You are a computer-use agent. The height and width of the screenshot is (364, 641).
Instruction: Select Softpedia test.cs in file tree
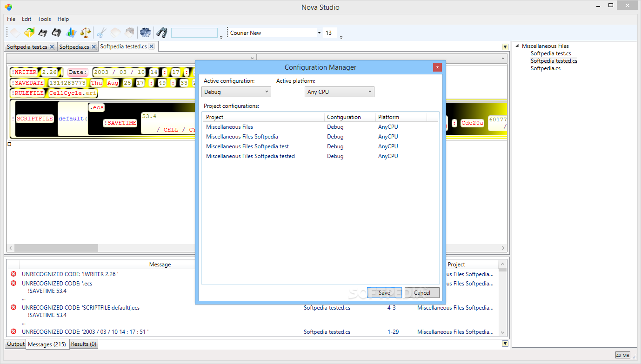[551, 53]
